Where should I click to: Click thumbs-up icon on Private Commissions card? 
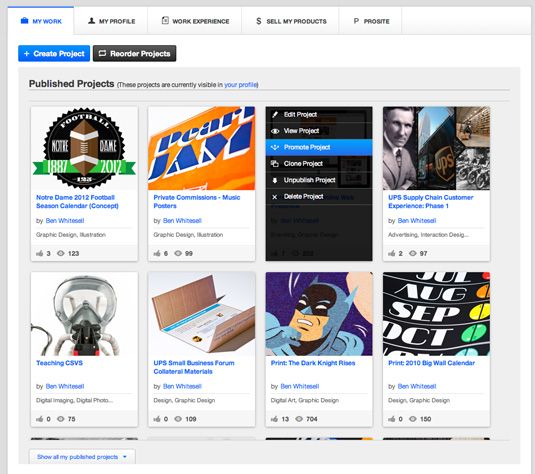click(157, 253)
